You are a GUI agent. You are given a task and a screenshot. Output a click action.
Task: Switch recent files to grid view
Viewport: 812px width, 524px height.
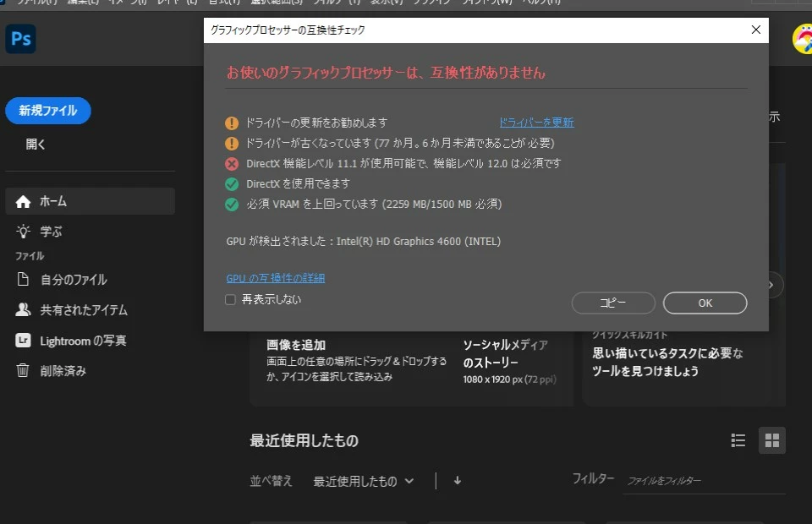click(x=772, y=440)
